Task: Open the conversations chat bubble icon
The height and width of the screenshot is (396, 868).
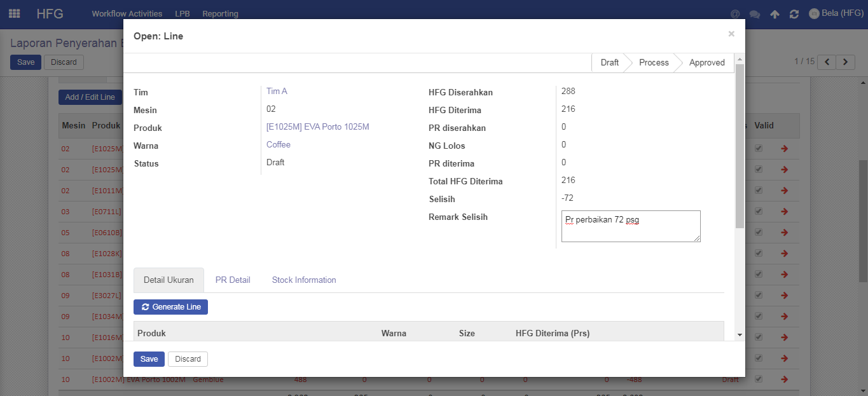Action: (755, 14)
